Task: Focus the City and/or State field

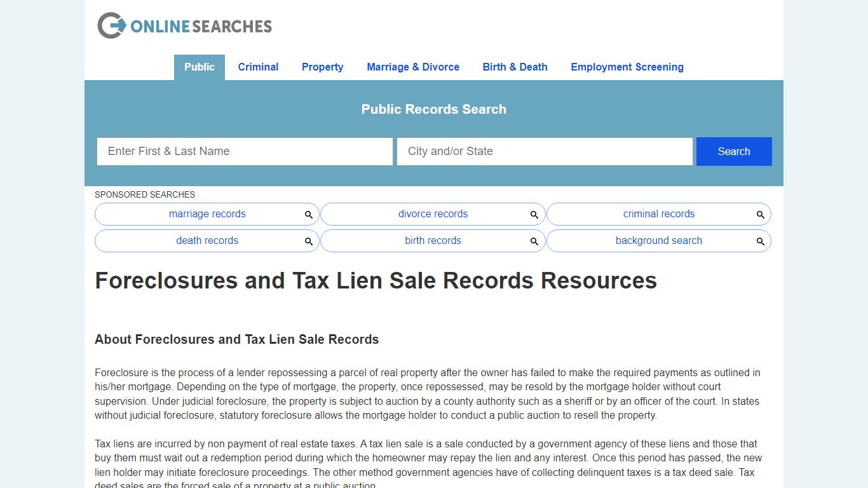Action: 545,151
